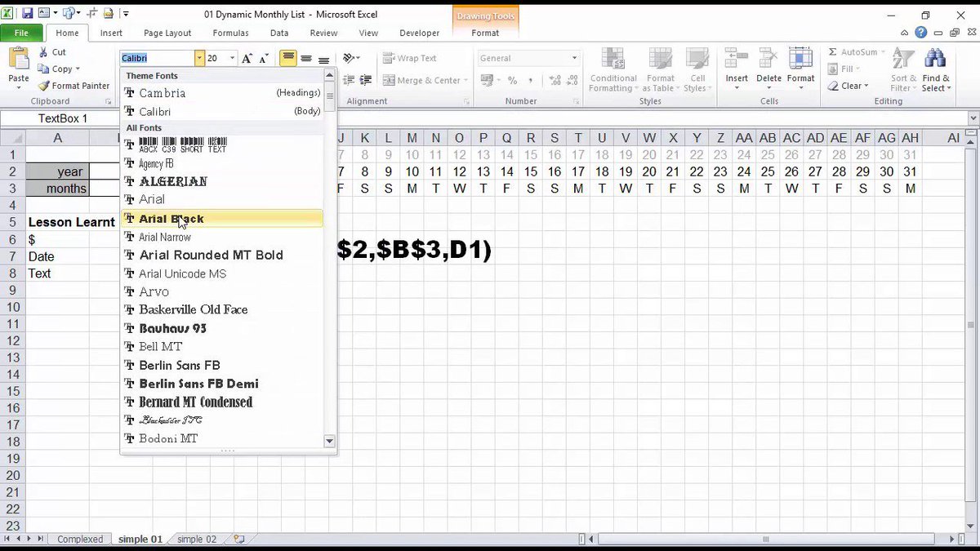Image resolution: width=980 pixels, height=551 pixels.
Task: Decrease font size with Shrink Font icon
Action: (263, 59)
